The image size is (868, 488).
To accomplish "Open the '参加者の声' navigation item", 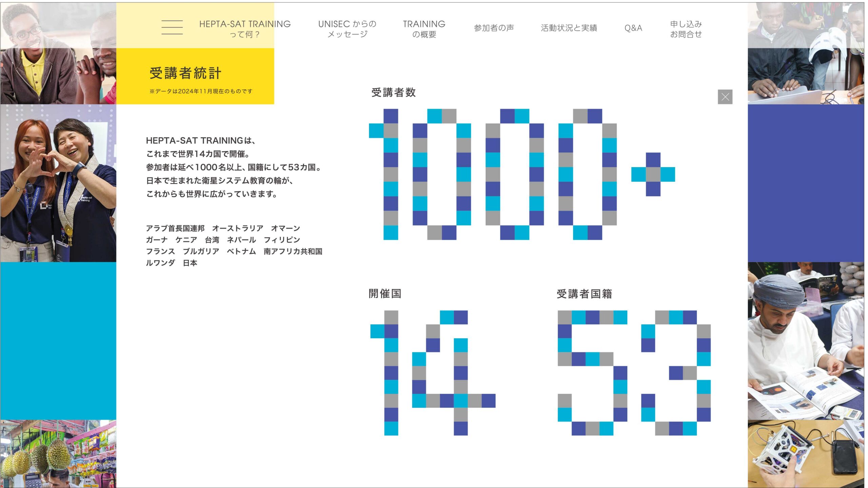I will point(494,28).
